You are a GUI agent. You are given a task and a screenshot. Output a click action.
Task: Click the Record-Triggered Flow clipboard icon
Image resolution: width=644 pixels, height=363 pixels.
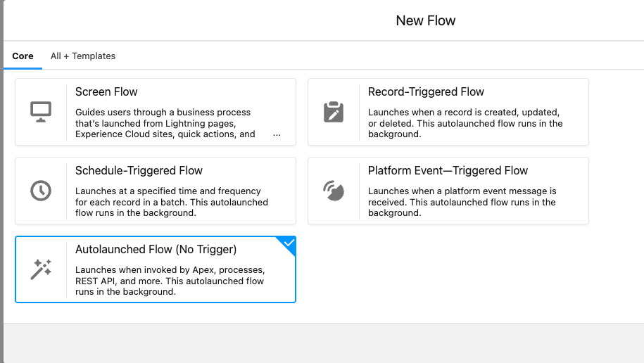(x=334, y=112)
